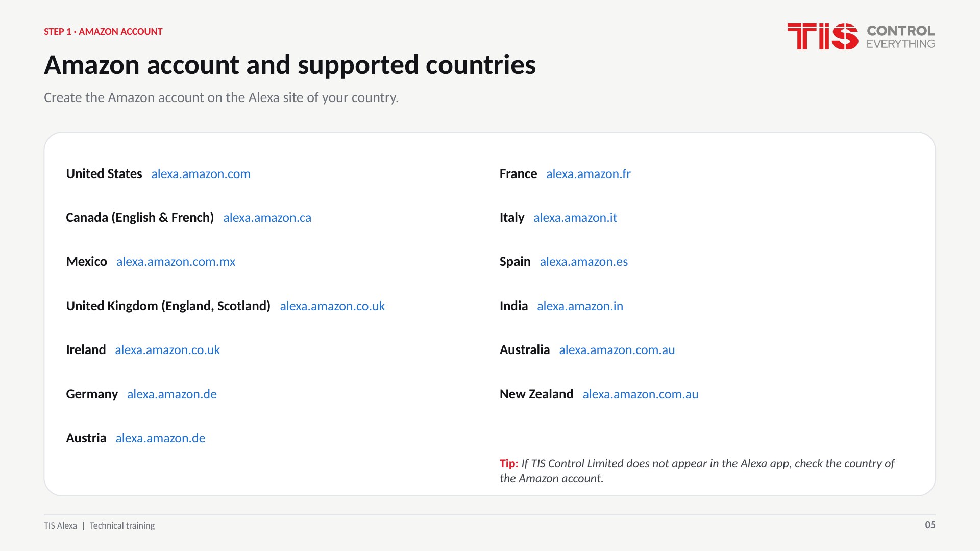Click the 'TIS Alexa | Technical training' footer
980x551 pixels.
(x=99, y=525)
